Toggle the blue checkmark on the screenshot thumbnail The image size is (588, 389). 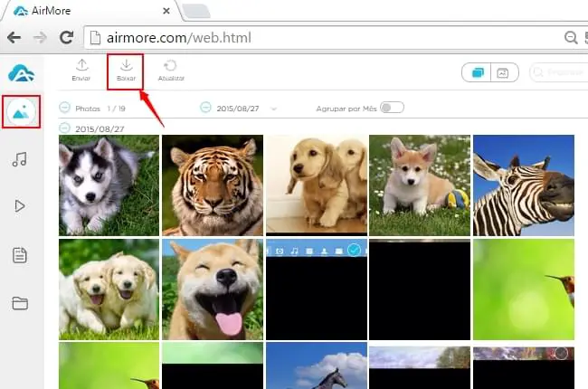click(x=354, y=250)
